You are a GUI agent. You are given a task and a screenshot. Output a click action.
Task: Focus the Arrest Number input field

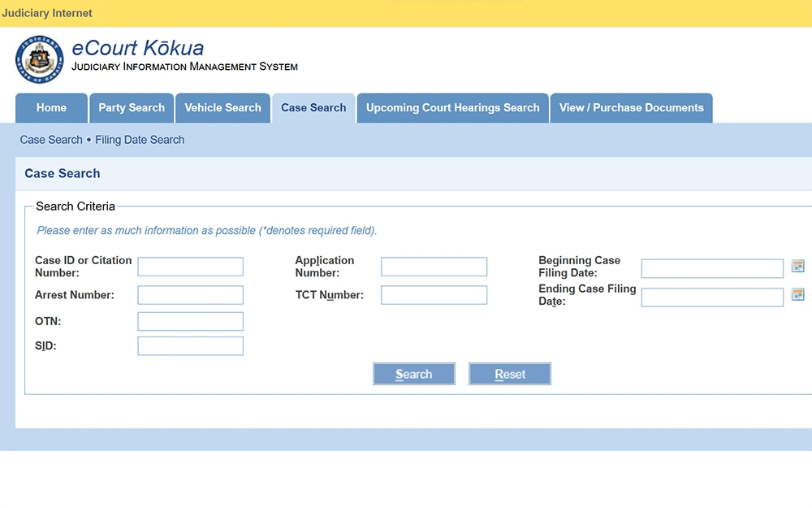(191, 295)
